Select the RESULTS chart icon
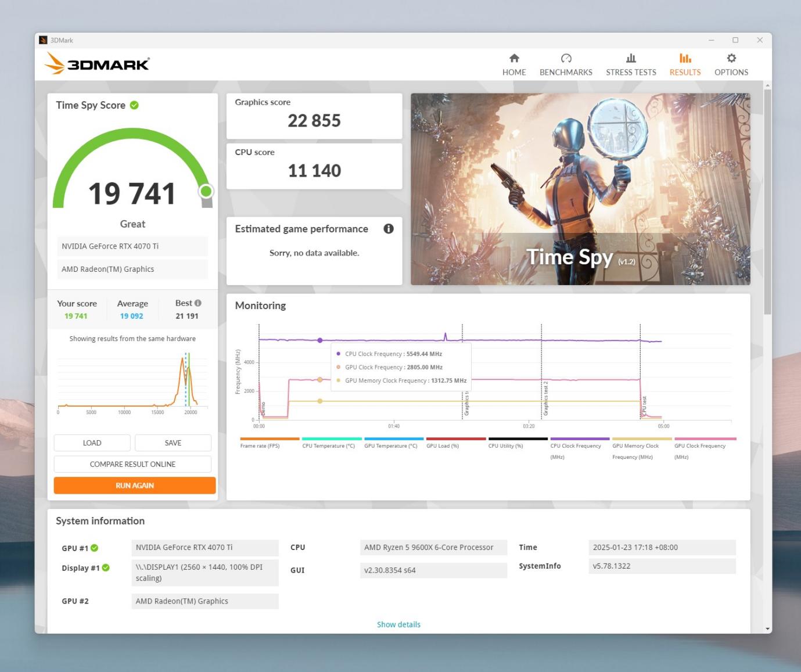801x672 pixels. (x=685, y=58)
